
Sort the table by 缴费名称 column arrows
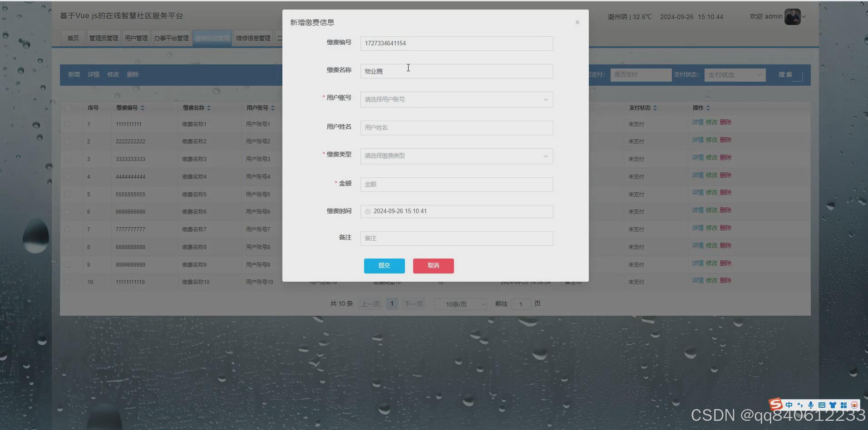click(x=208, y=108)
